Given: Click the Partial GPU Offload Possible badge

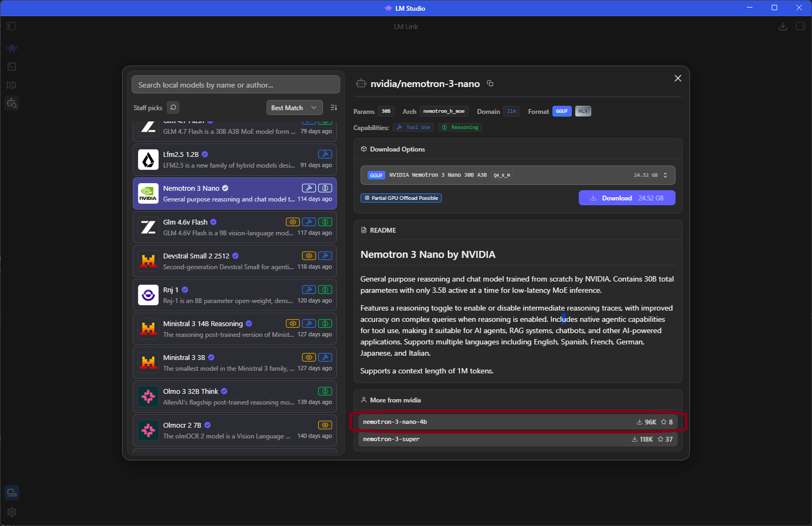Looking at the screenshot, I should pyautogui.click(x=401, y=198).
